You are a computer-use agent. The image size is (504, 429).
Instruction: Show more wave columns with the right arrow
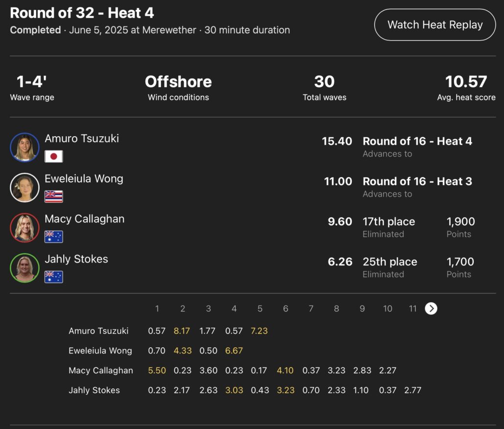pyautogui.click(x=431, y=308)
